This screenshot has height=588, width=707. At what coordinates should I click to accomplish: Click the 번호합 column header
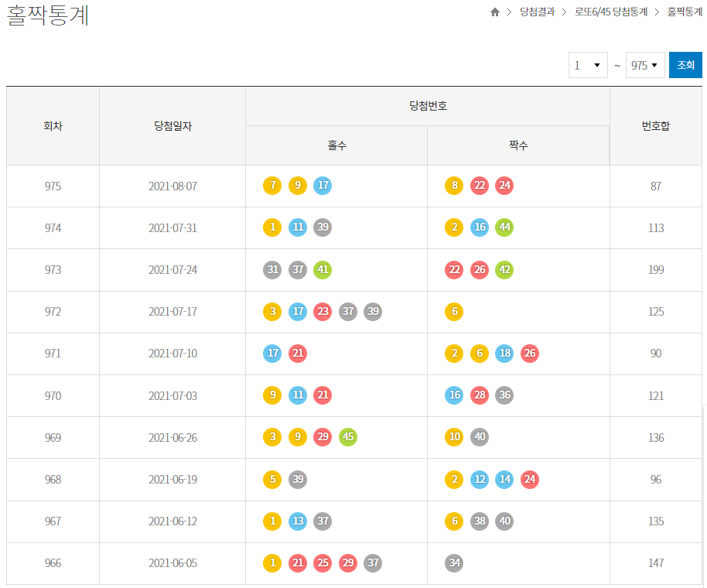656,126
